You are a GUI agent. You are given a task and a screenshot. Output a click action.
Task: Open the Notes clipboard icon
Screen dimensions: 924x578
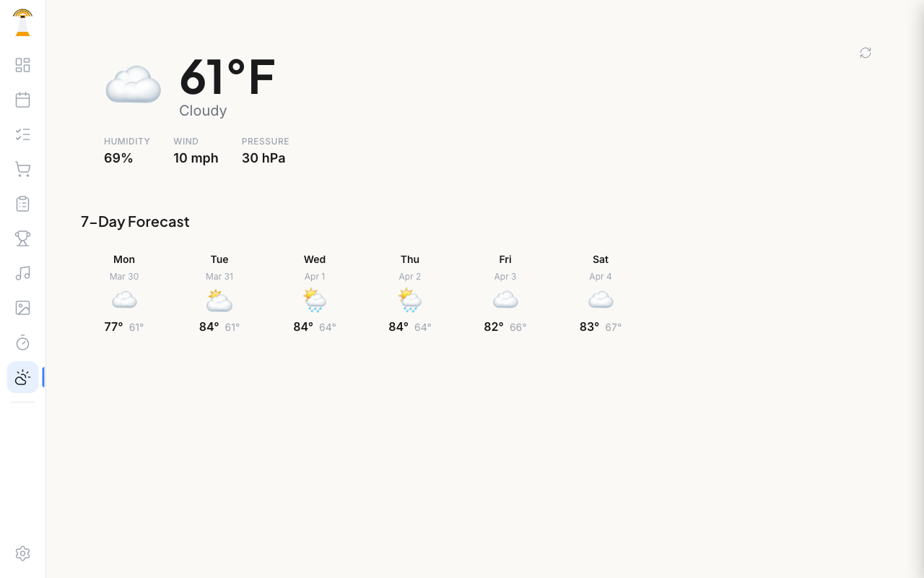(22, 204)
